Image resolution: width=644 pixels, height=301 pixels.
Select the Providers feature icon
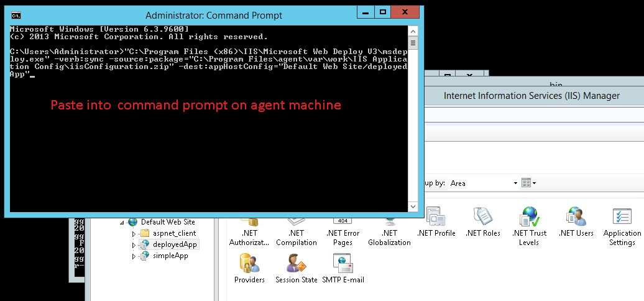[x=249, y=264]
